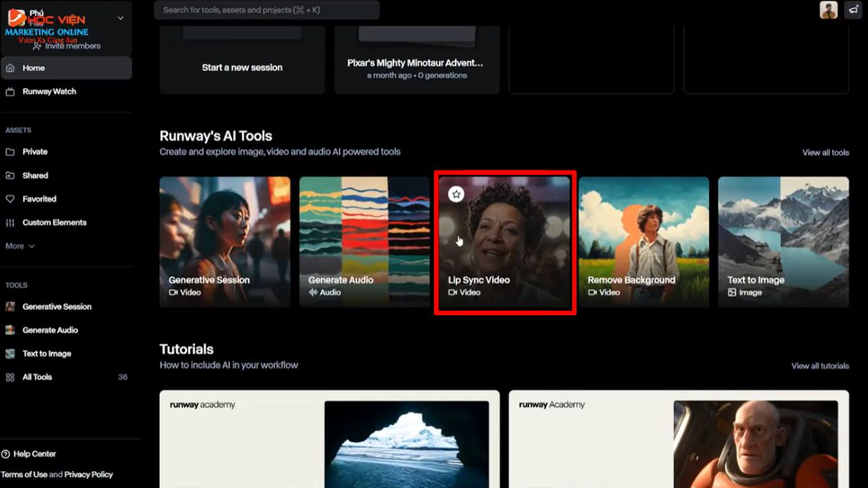Open the Home menu item
The image size is (868, 488).
pyautogui.click(x=66, y=68)
